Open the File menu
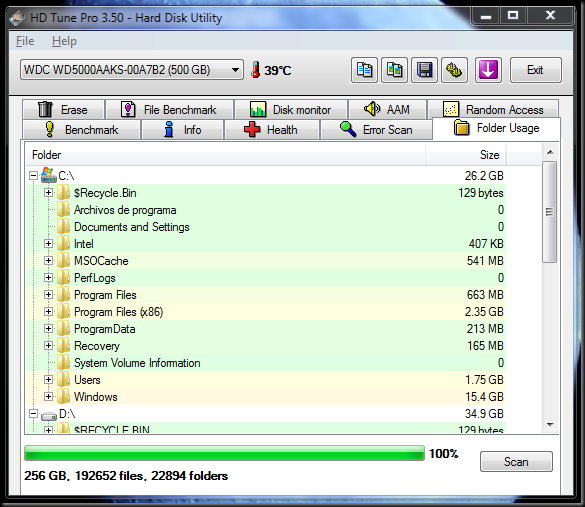This screenshot has width=585, height=507. [x=25, y=41]
